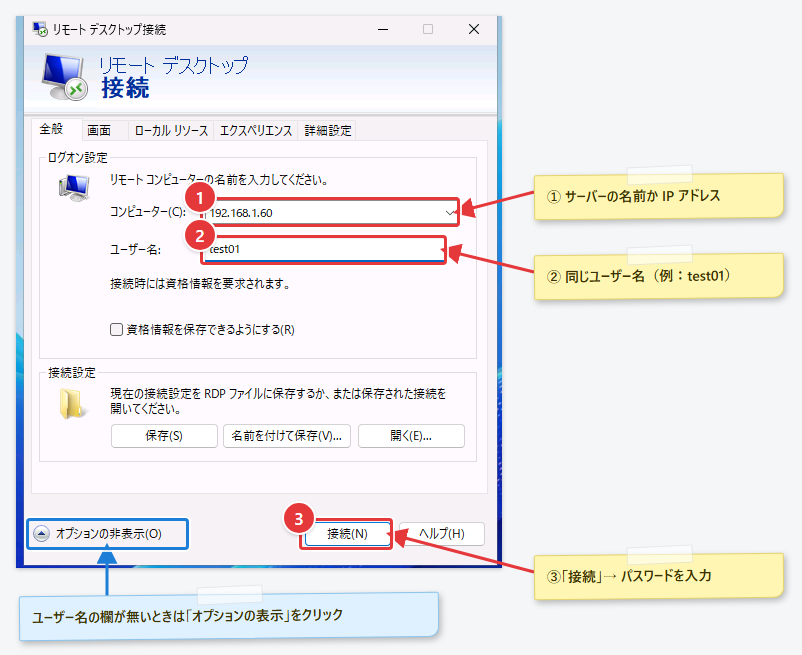Click the 保存(S) button
The width and height of the screenshot is (802, 655).
pos(164,436)
